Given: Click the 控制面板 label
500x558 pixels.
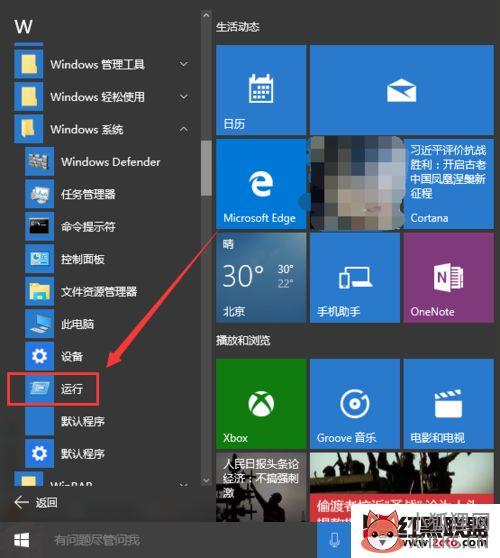Looking at the screenshot, I should click(83, 259).
